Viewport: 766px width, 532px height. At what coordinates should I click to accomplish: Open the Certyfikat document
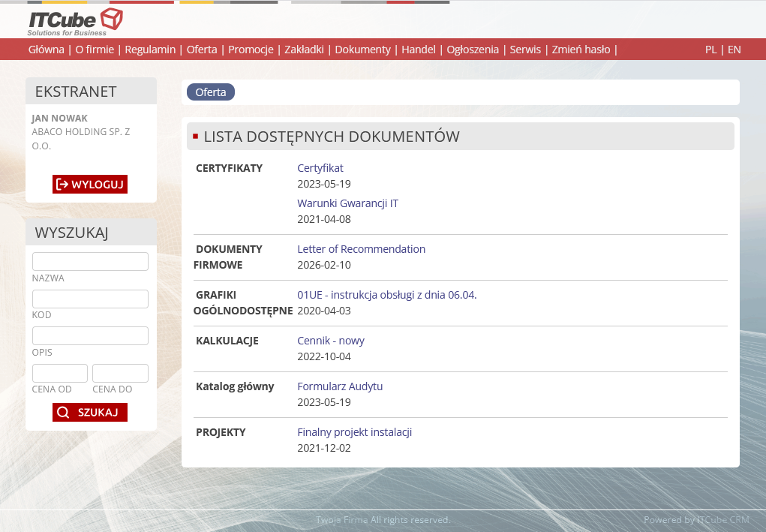coord(320,168)
